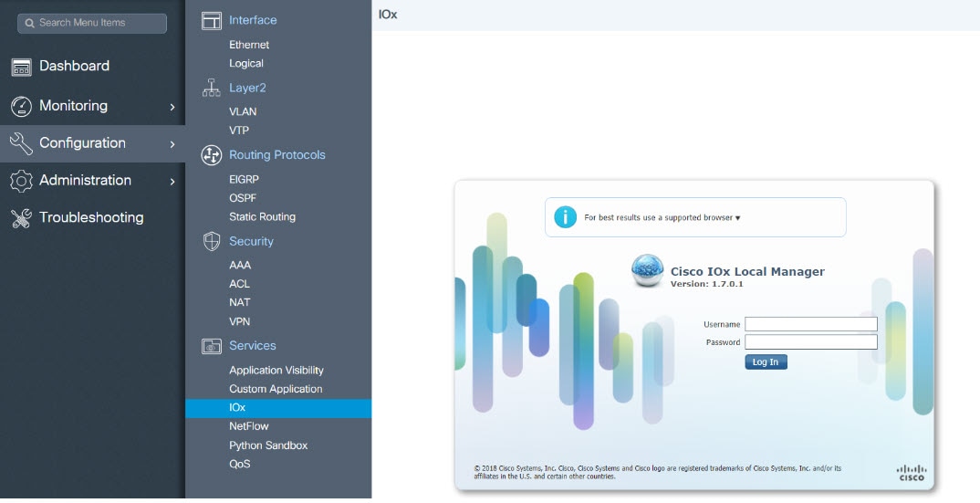The width and height of the screenshot is (980, 503).
Task: Open VLAN under Layer2
Action: tap(243, 112)
